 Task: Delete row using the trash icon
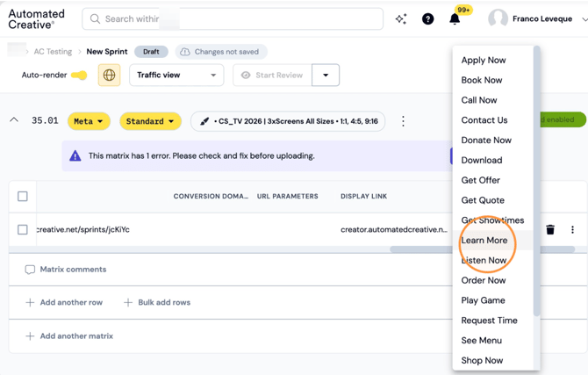[x=550, y=229]
